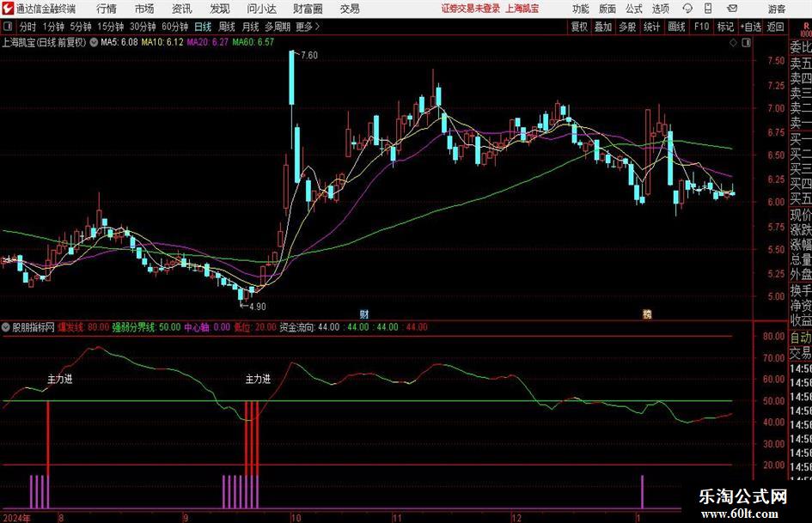
Task: Click the MA5: 6.08 indicator label
Action: [119, 42]
